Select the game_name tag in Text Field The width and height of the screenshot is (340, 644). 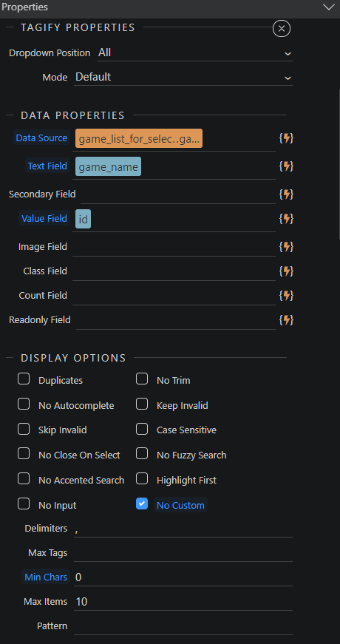point(109,166)
